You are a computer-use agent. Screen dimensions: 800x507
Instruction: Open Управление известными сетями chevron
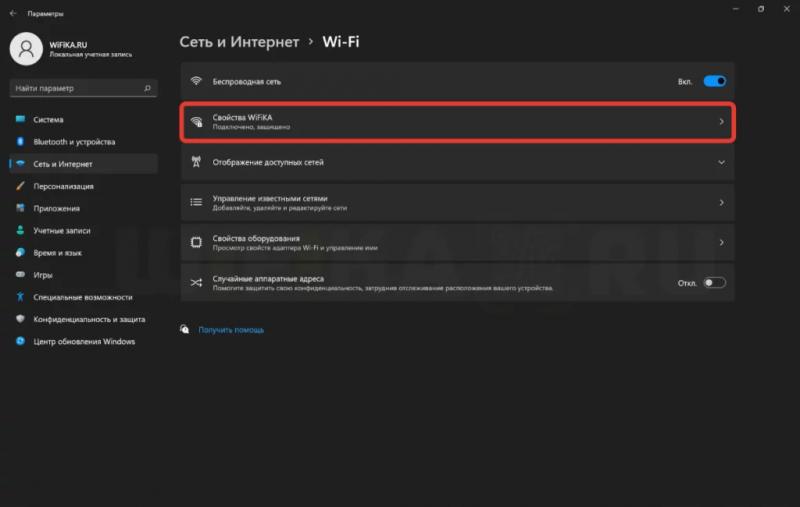pyautogui.click(x=721, y=202)
